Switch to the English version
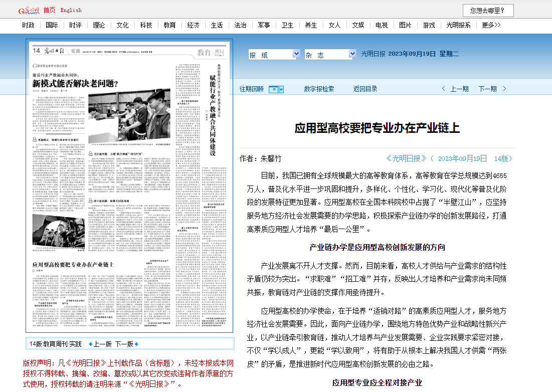This screenshot has height=392, width=552. point(71,10)
